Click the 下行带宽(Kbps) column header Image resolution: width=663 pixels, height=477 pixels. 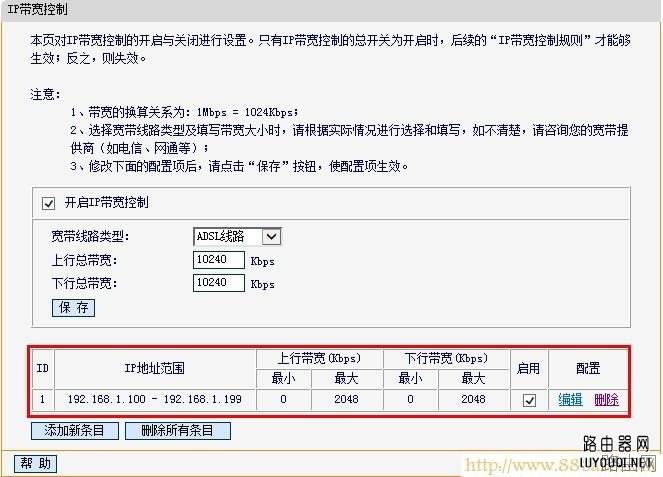(x=446, y=359)
